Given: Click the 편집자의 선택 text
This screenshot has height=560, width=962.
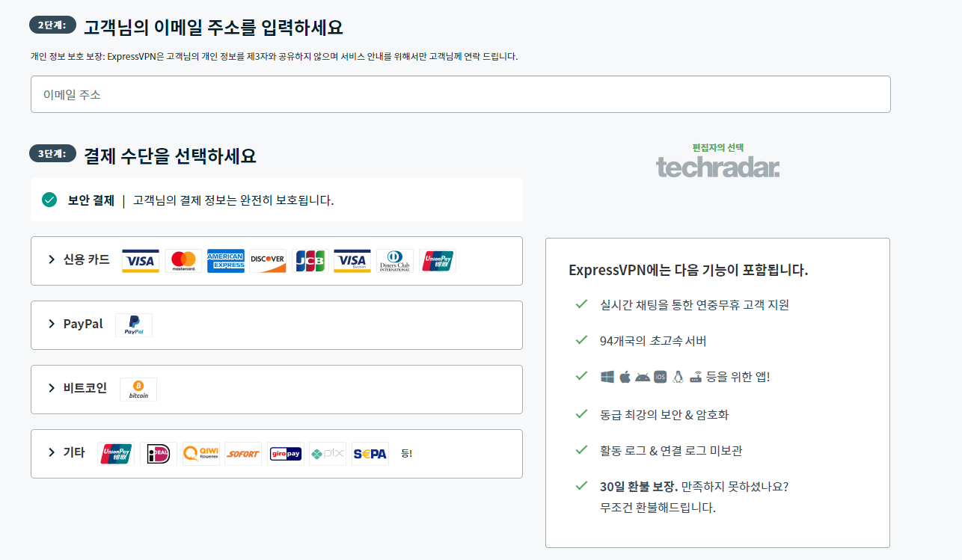Looking at the screenshot, I should pyautogui.click(x=718, y=148).
